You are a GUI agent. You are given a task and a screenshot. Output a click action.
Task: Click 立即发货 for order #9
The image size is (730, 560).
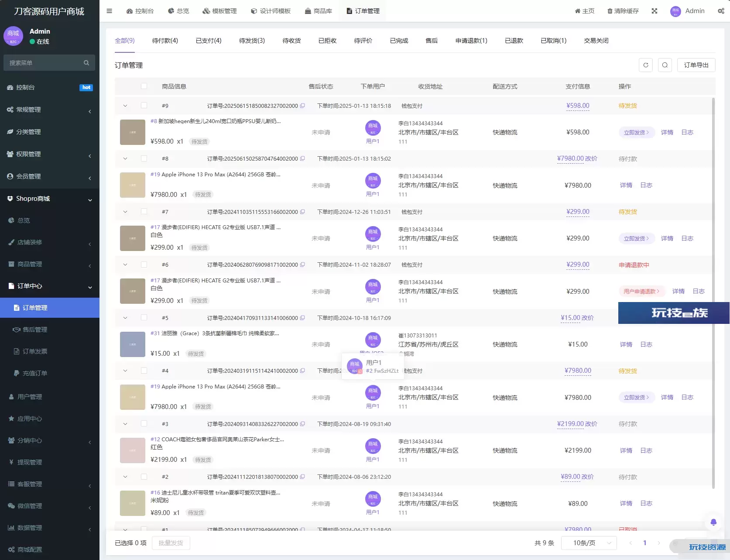[636, 132]
